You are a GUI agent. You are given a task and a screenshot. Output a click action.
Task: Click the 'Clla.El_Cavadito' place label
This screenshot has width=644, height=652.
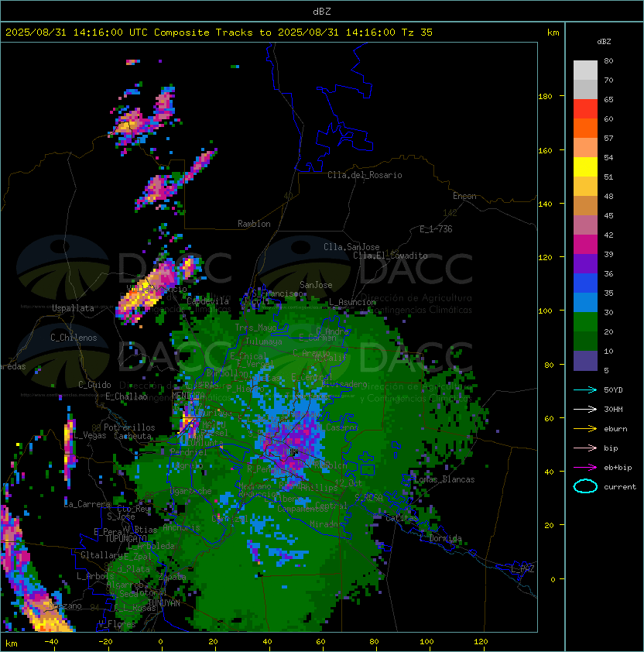click(x=390, y=256)
